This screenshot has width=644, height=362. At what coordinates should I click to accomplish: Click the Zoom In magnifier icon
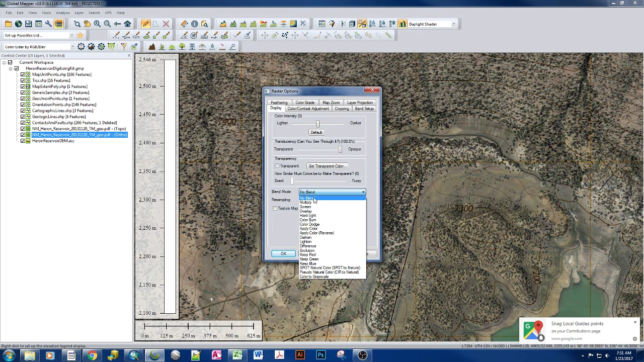97,24
